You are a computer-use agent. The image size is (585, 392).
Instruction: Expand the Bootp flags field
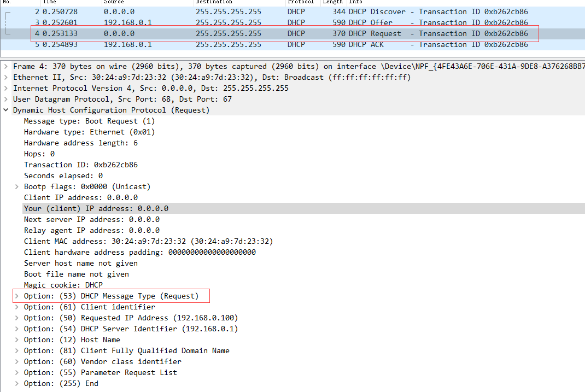(x=17, y=186)
